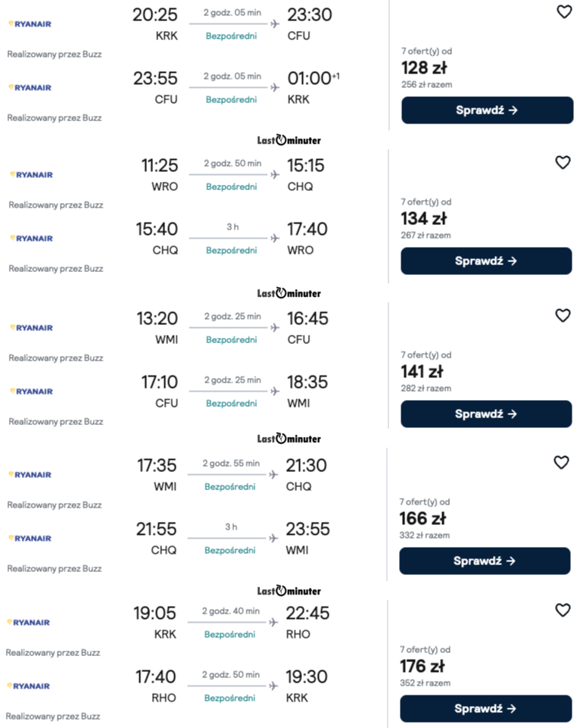Screen dimensions: 580x728
Task: Toggle heart on 134 zł WRO–CHQ offer
Action: point(562,163)
